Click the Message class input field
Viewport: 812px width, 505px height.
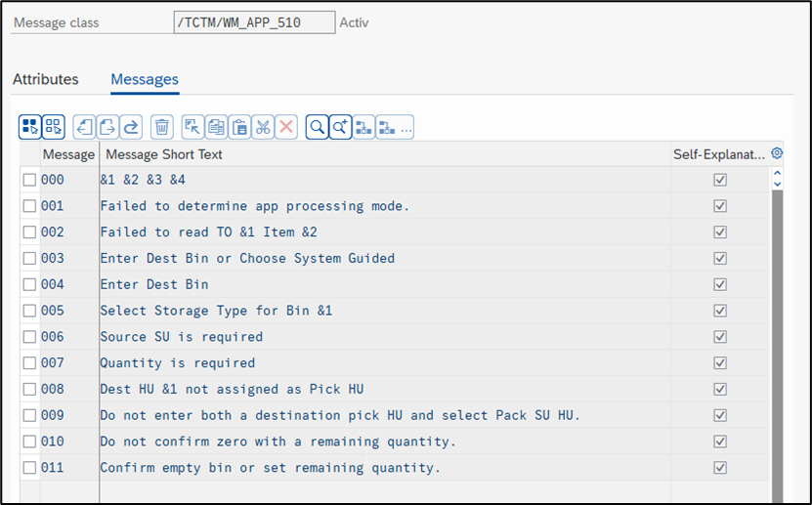(x=253, y=22)
